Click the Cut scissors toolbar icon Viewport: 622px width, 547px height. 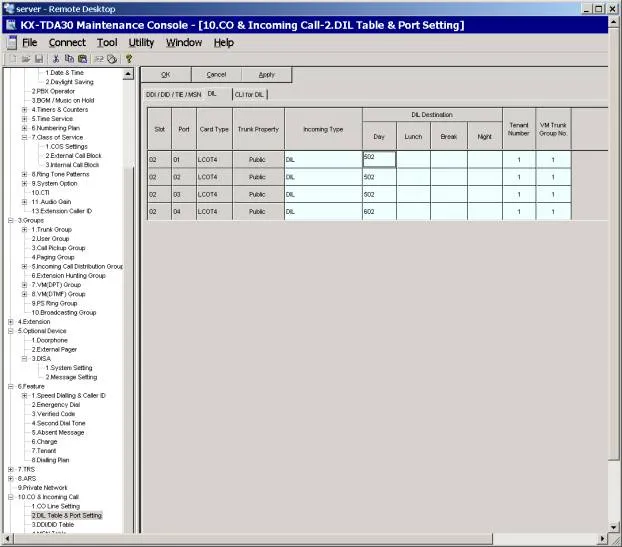click(x=56, y=59)
